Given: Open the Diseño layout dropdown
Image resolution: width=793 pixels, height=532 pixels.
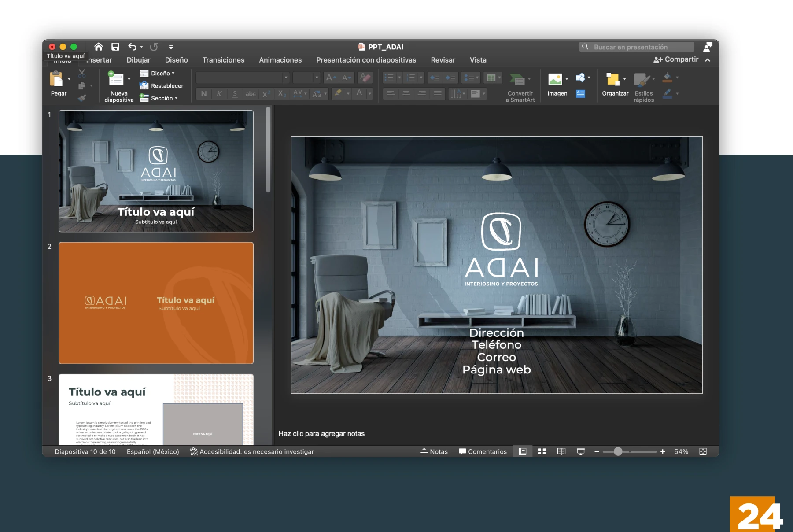Looking at the screenshot, I should [x=157, y=74].
